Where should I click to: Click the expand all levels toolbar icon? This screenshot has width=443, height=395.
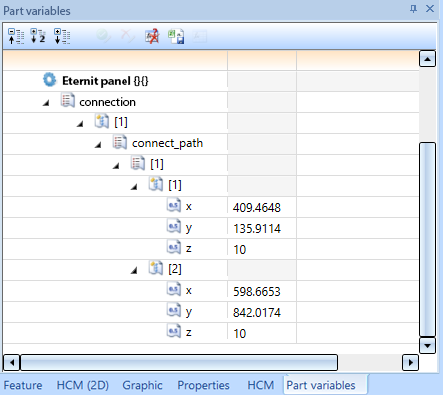click(x=62, y=36)
